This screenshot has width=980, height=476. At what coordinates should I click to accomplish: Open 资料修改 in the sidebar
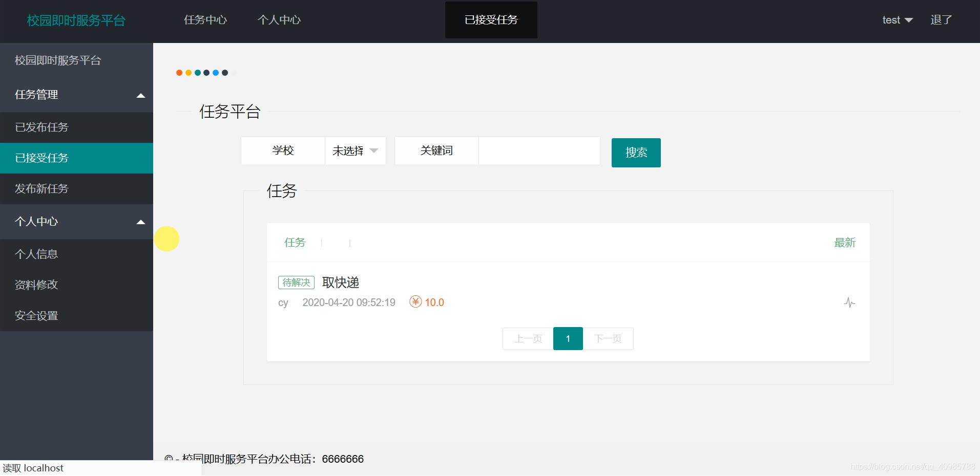pyautogui.click(x=76, y=285)
